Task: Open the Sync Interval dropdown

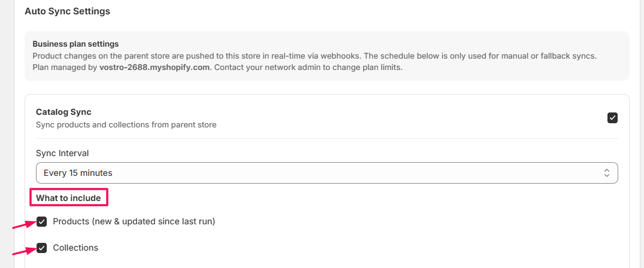Action: coord(326,173)
